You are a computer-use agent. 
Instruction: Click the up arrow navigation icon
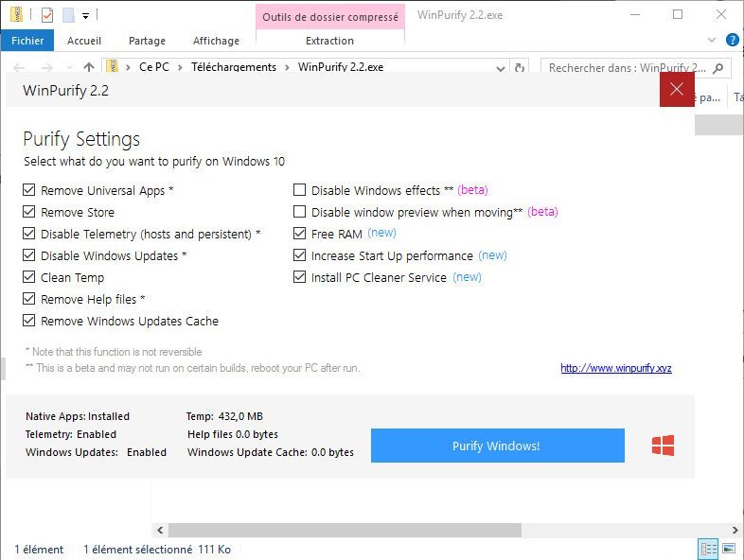[x=89, y=68]
